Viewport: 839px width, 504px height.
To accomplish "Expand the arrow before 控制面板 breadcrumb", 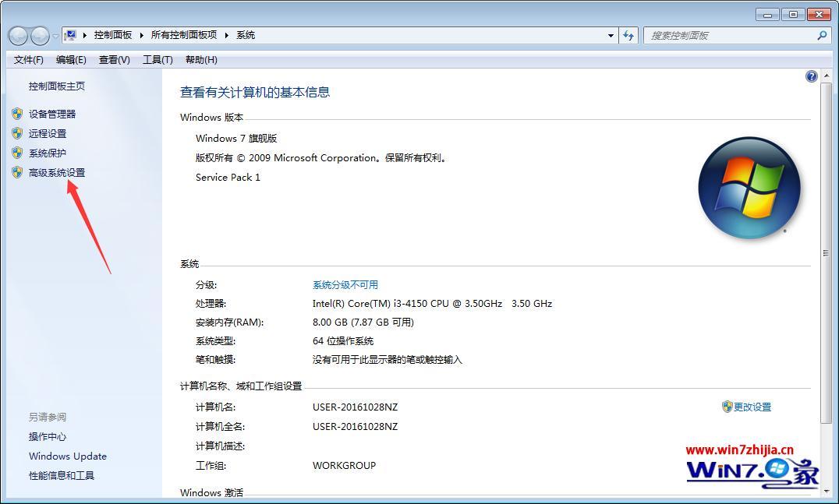I will click(84, 35).
